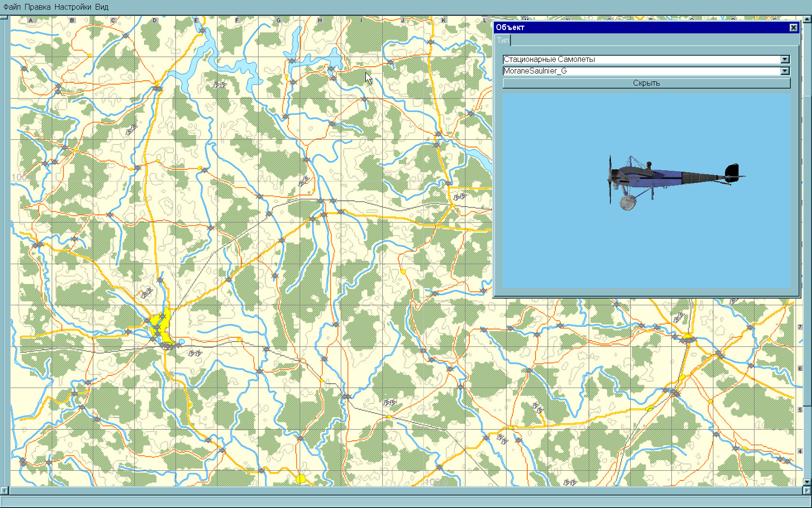Open the Настройки menu

(72, 7)
